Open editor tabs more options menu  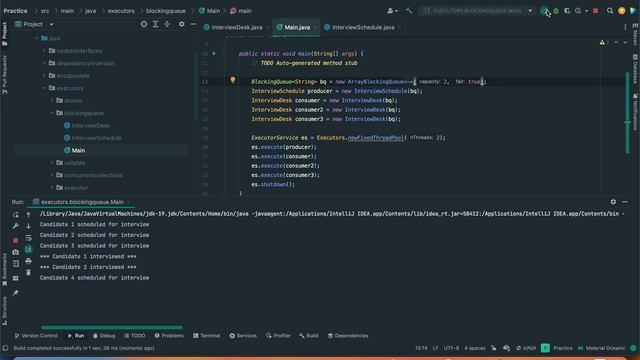[625, 27]
